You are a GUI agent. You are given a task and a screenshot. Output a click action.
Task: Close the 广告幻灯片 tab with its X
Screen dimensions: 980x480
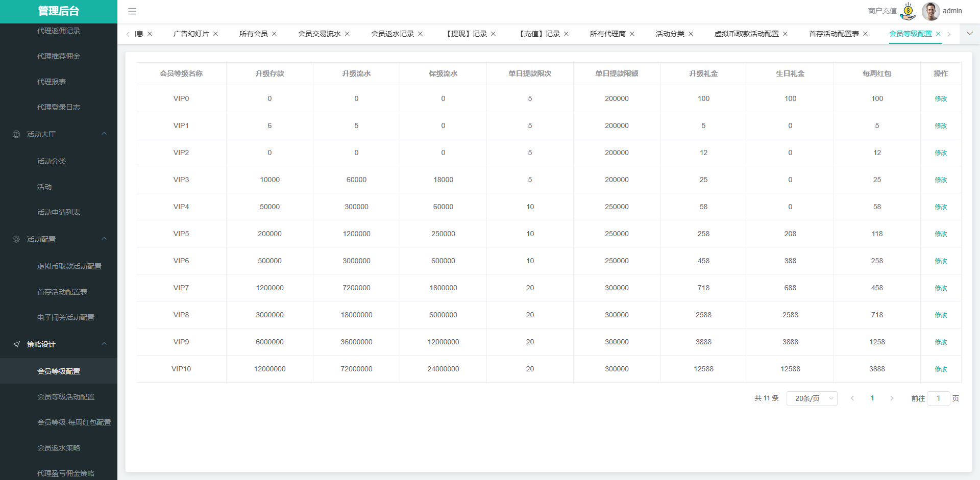tap(215, 34)
